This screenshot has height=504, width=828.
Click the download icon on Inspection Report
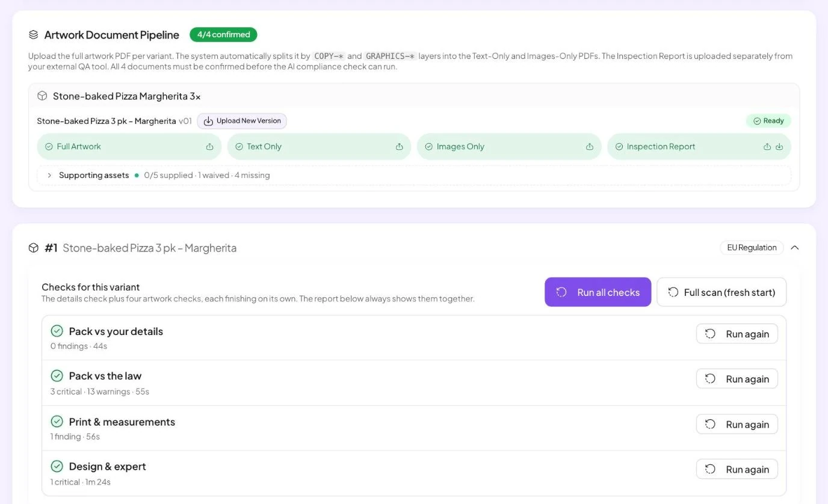779,147
